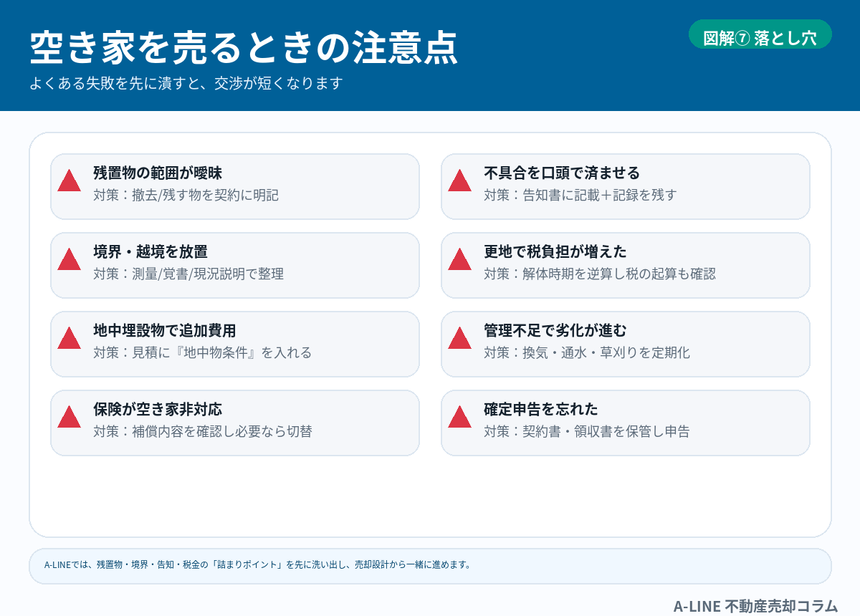Click the warning icon for 保険が空き家非対応
Screen dimensions: 860x616
click(x=69, y=418)
